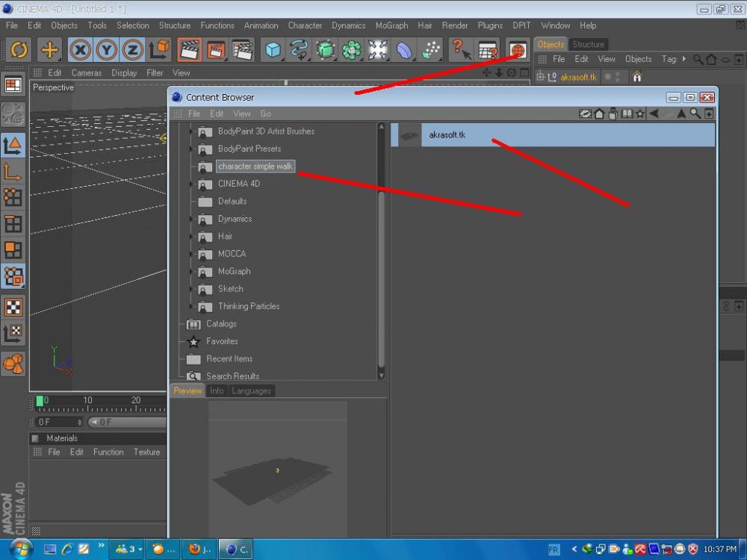This screenshot has width=747, height=560.
Task: Open the spline tools icon
Action: [x=300, y=49]
